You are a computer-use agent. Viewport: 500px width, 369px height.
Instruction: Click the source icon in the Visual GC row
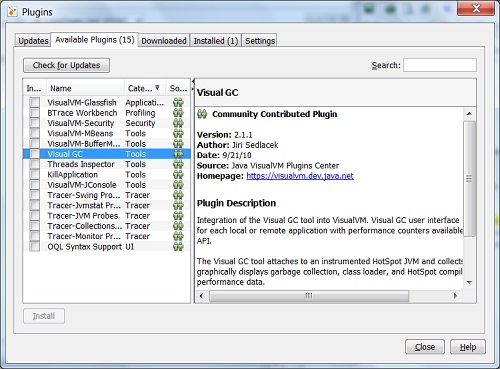tap(178, 154)
